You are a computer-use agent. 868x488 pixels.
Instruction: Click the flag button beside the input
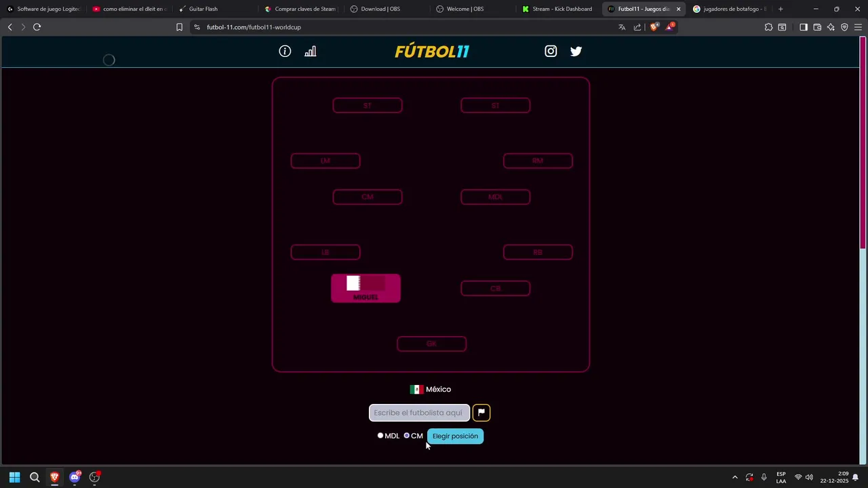(481, 412)
